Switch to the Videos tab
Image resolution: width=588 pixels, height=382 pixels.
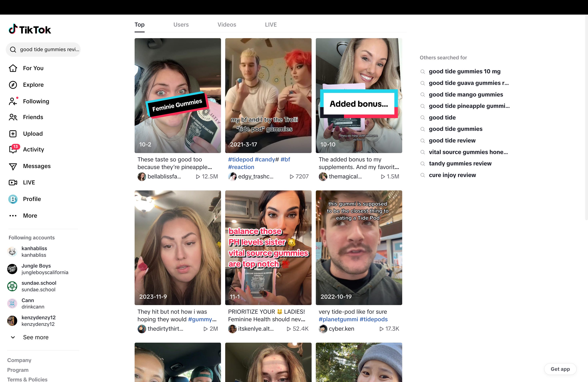[x=227, y=25]
